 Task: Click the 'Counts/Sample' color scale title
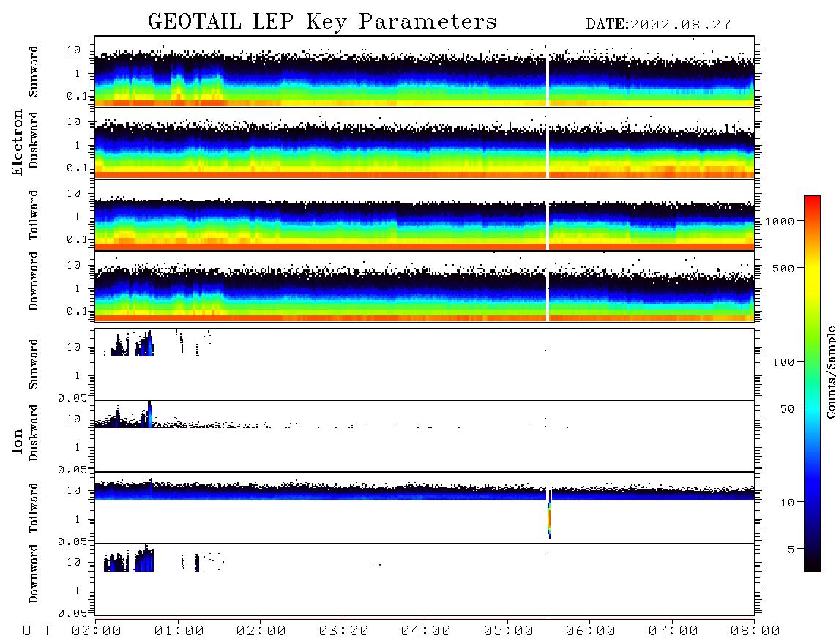pyautogui.click(x=830, y=372)
